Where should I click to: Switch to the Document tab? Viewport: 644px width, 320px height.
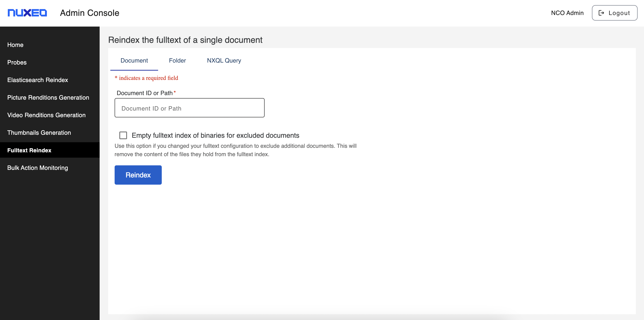point(134,60)
